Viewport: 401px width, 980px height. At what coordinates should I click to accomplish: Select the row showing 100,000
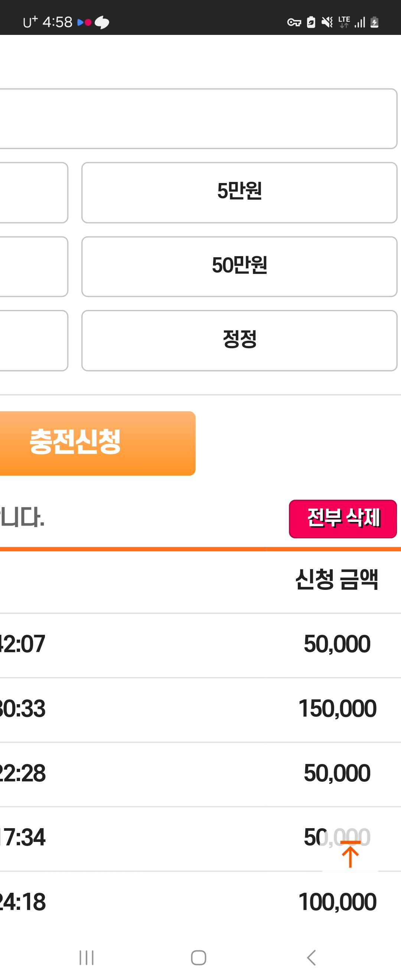point(200,902)
